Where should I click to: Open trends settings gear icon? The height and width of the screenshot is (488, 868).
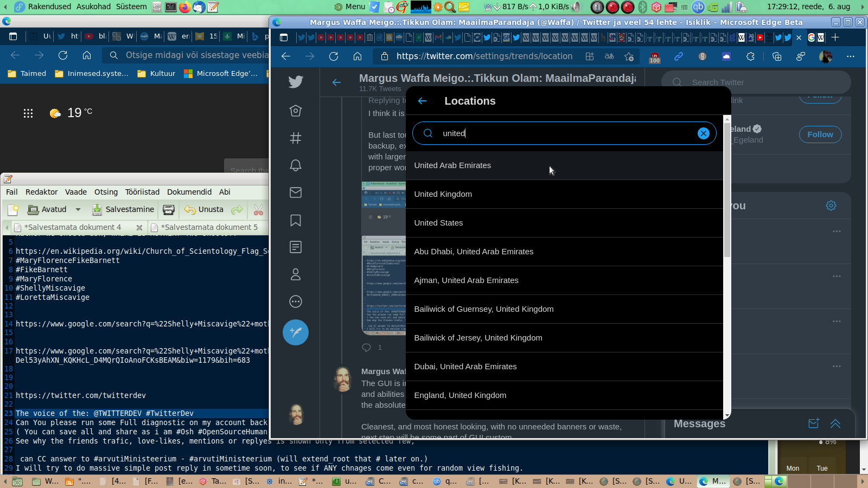831,206
